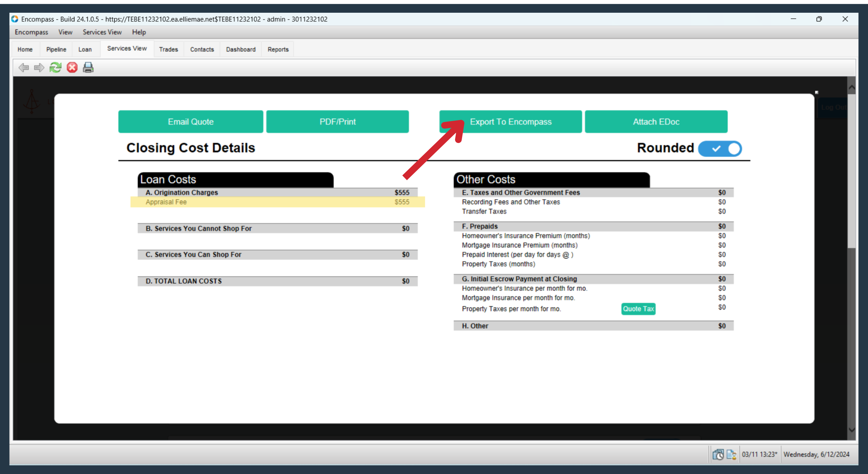Screen dimensions: 868x474
Task: Click the scrollbar down arrow
Action: [x=852, y=430]
